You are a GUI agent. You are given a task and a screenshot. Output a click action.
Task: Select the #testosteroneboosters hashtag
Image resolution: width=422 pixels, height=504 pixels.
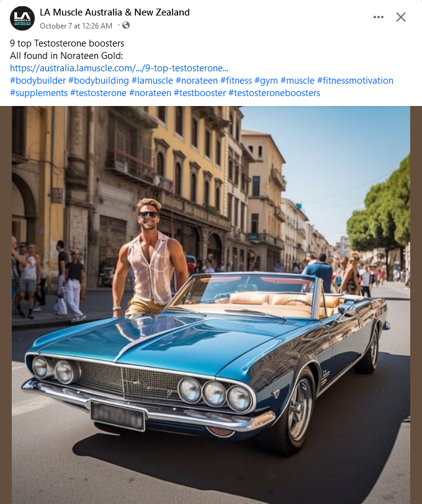pyautogui.click(x=274, y=93)
